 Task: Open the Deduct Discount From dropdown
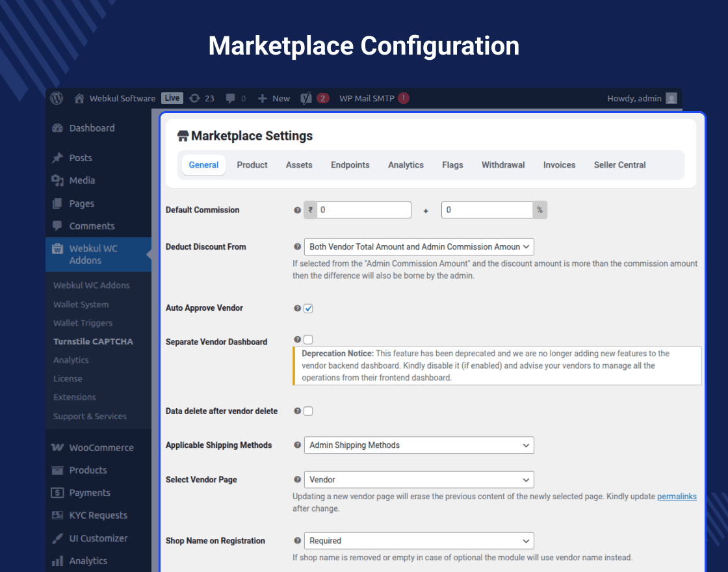click(x=419, y=246)
